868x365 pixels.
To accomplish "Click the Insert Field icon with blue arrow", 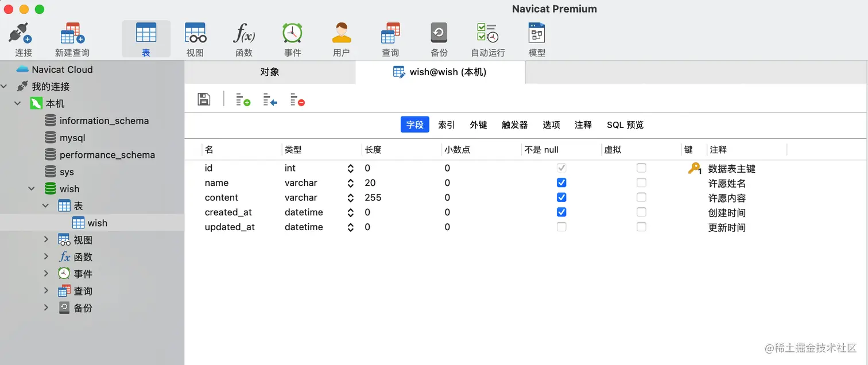I will click(270, 100).
